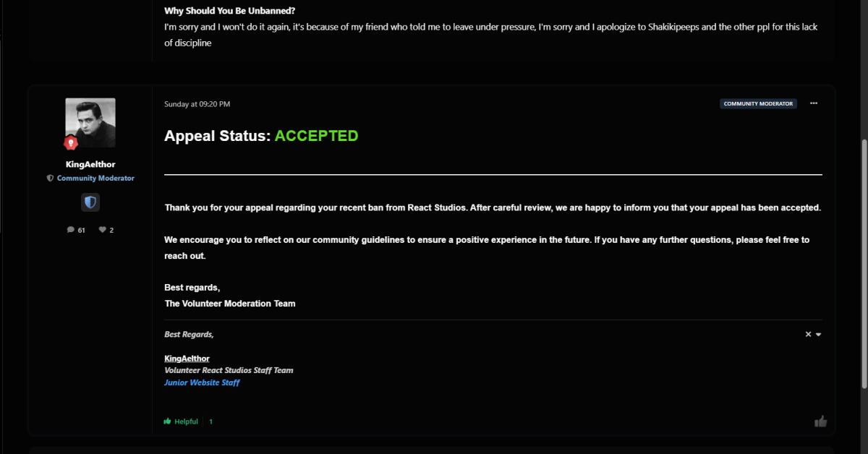Click the blue shield badge under KingAelthor

(x=90, y=202)
